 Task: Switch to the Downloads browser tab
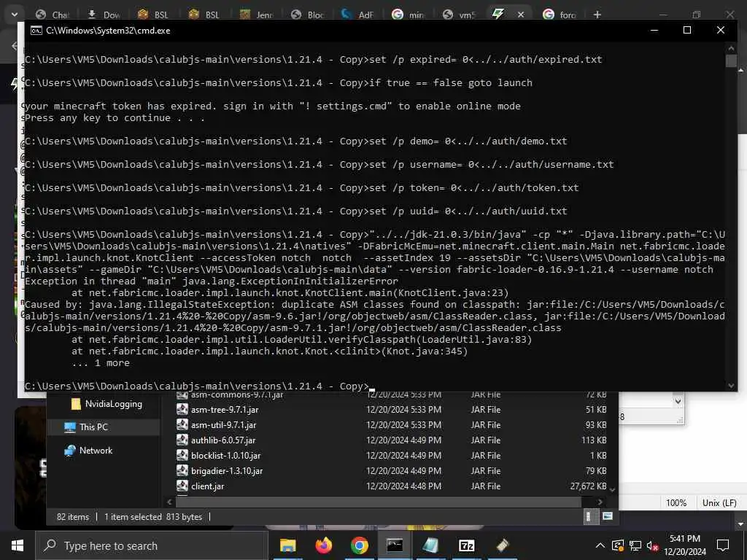[105, 15]
